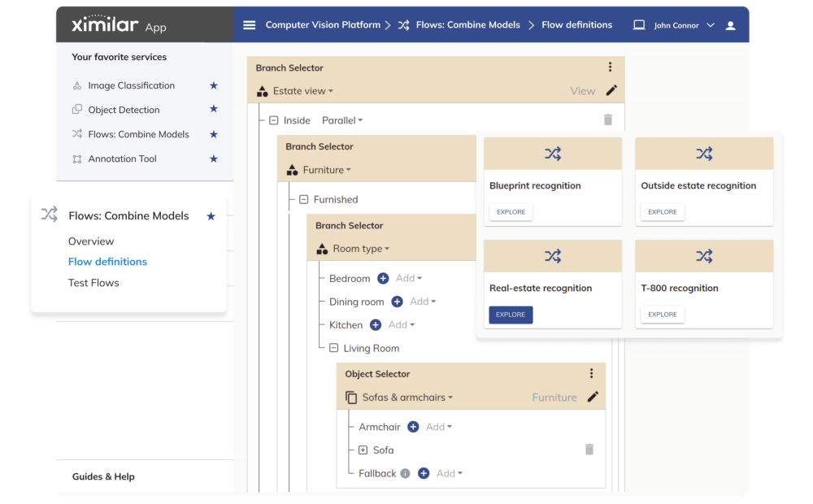Screen dimensions: 813x504
Task: Collapse the Living Room branch
Action: coord(334,348)
